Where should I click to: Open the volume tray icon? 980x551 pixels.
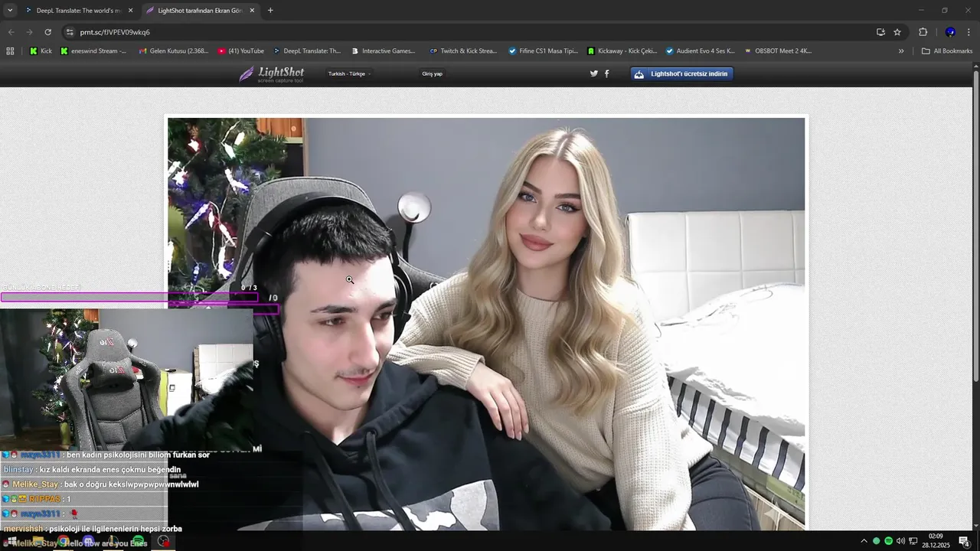(x=900, y=541)
